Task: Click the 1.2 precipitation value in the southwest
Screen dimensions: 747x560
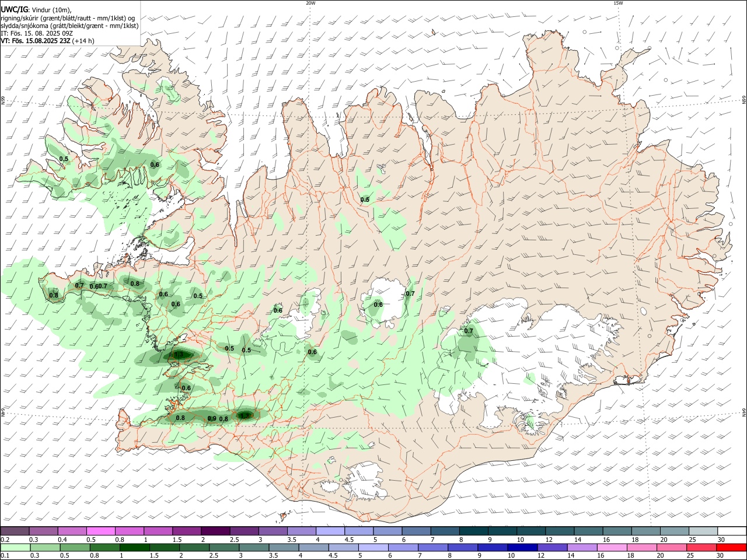Action: (245, 415)
